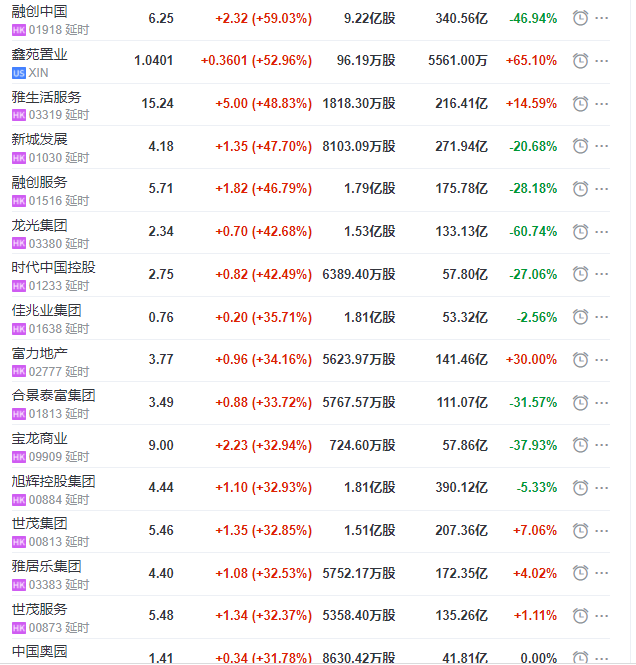Open 宝龙商业 stock name
The image size is (636, 665).
point(39,438)
